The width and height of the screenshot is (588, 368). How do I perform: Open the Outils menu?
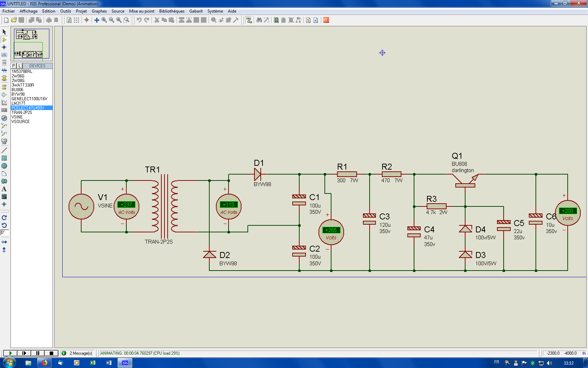[65, 11]
